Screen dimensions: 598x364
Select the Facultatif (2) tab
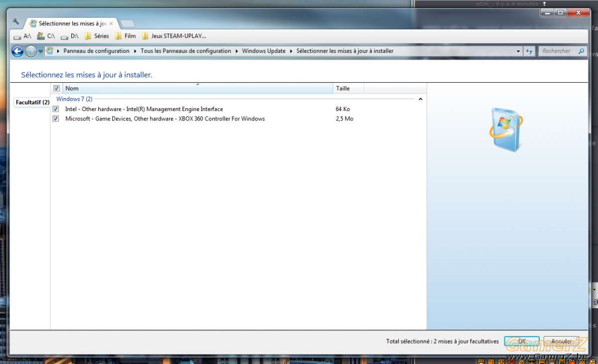(32, 102)
